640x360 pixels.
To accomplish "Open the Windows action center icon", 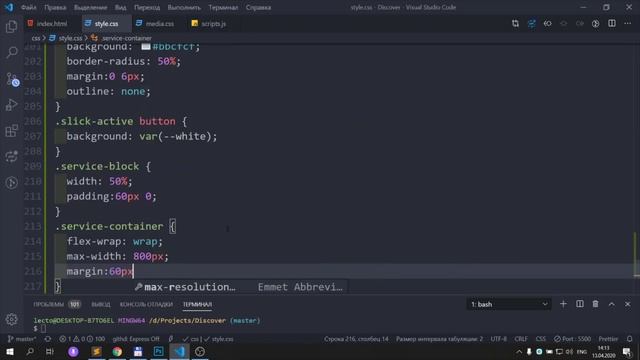I will click(627, 351).
